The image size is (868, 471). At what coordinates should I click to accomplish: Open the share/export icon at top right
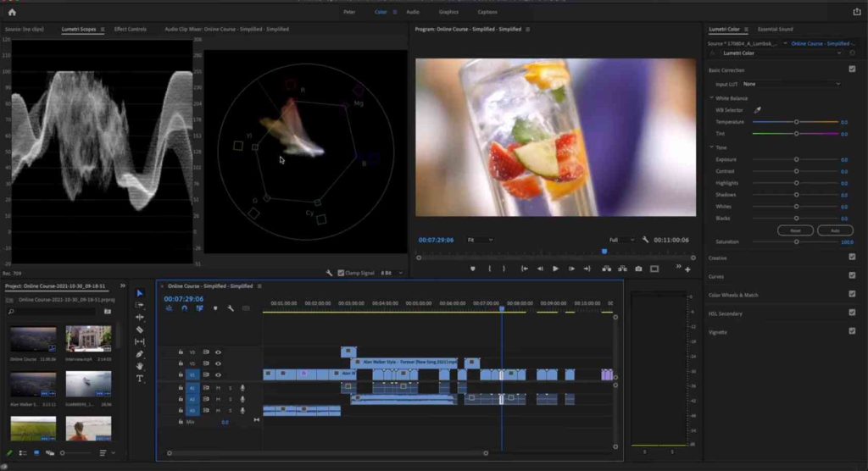[857, 12]
